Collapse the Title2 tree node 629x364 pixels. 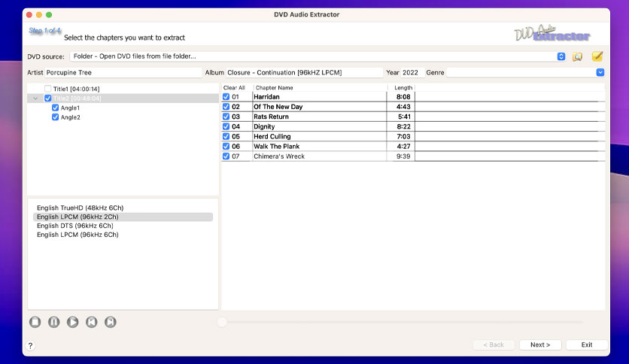(35, 99)
